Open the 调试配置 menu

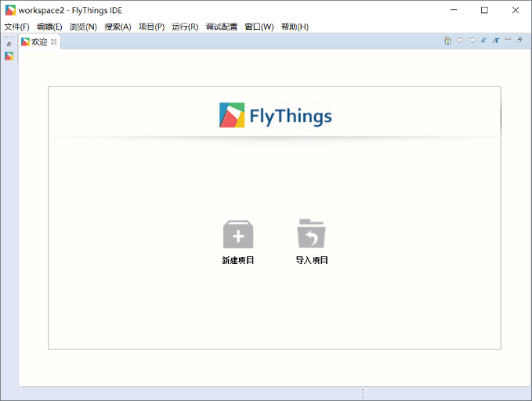coord(222,27)
